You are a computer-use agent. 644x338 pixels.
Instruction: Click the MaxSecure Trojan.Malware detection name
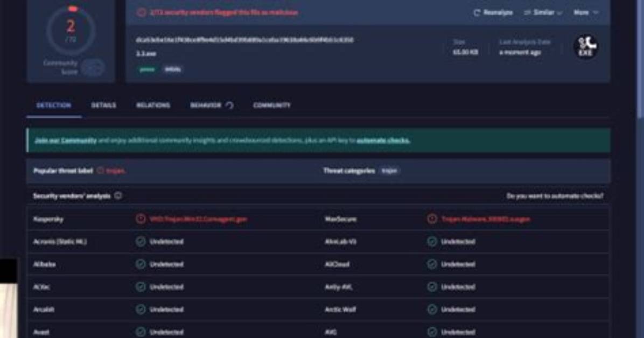[x=486, y=219]
